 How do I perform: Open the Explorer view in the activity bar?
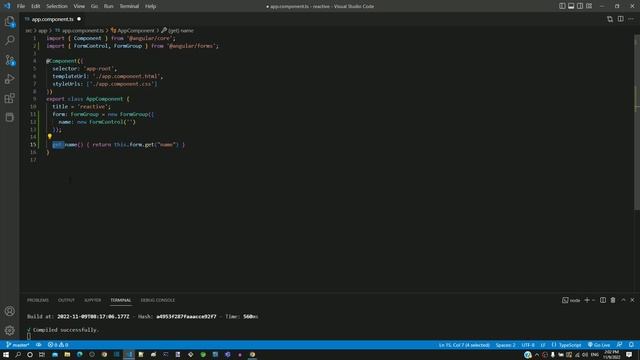click(9, 21)
